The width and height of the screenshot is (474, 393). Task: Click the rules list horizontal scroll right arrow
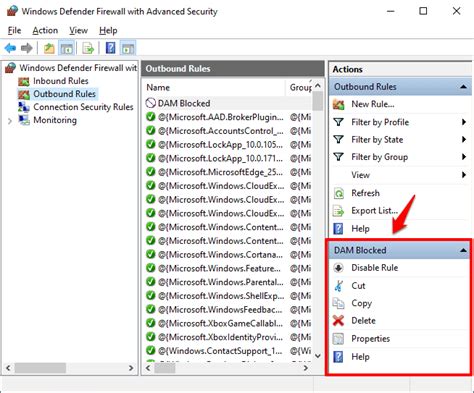(305, 368)
